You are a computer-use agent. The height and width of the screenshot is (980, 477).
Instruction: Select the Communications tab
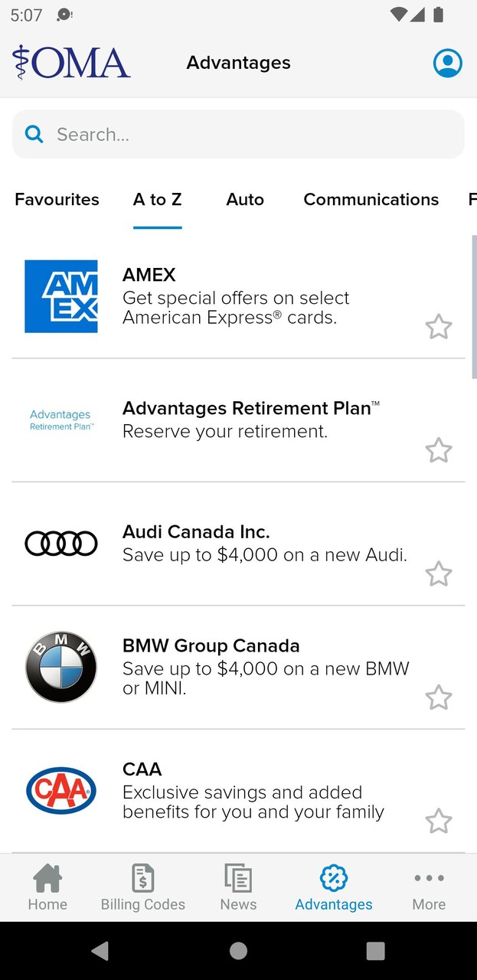(371, 199)
